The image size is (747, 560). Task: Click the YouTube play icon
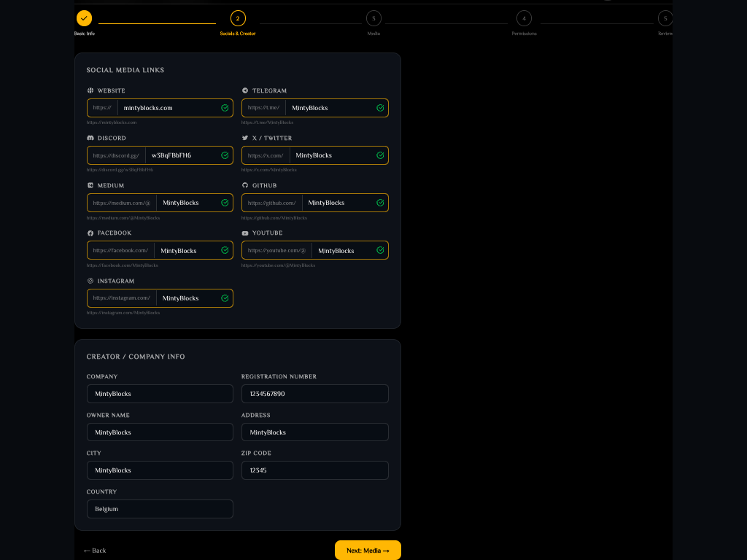coord(245,233)
